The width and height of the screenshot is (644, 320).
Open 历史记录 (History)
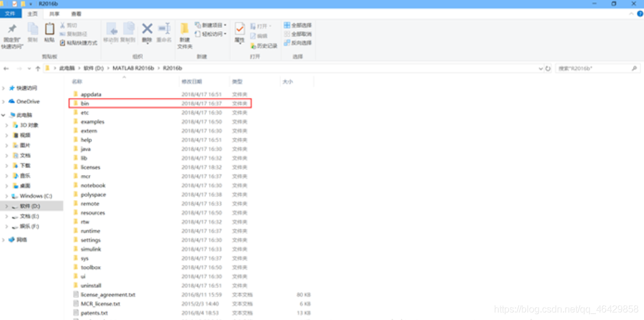click(264, 46)
